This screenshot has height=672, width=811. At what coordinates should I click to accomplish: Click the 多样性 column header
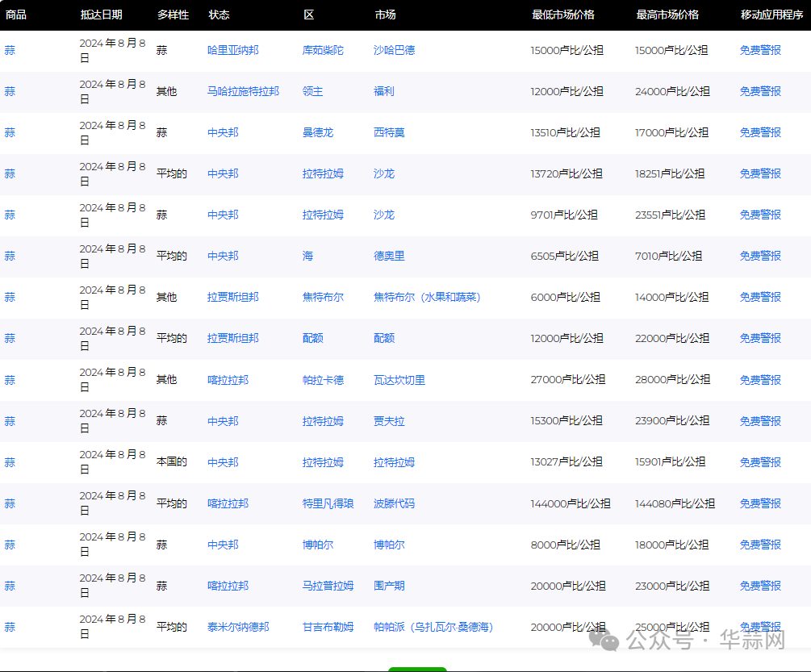(x=173, y=15)
